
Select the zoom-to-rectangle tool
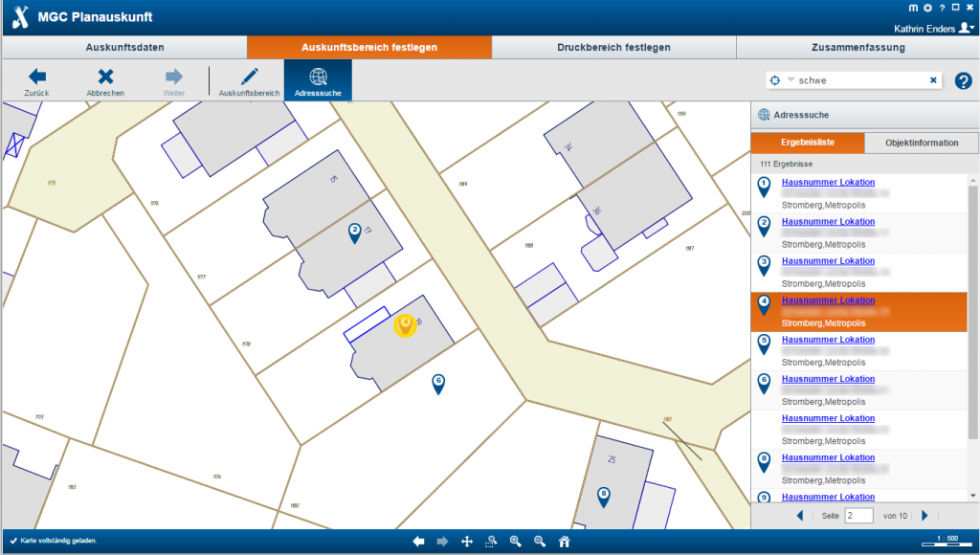point(491,542)
